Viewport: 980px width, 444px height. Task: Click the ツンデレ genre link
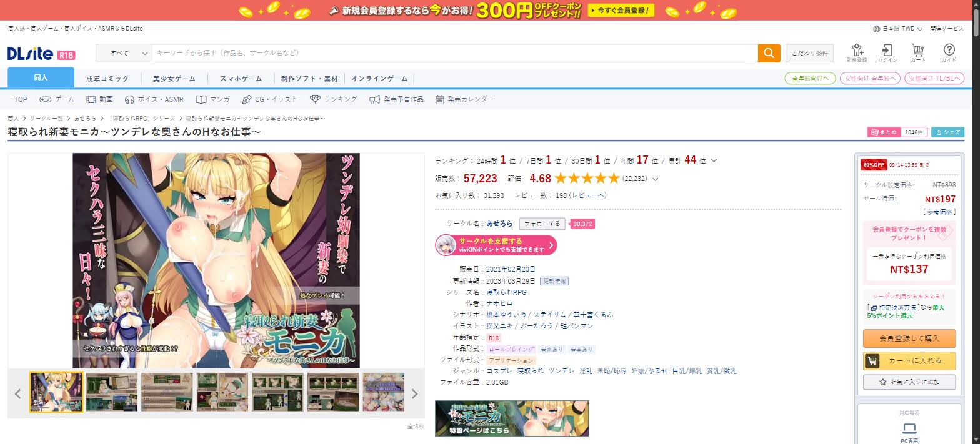[561, 371]
